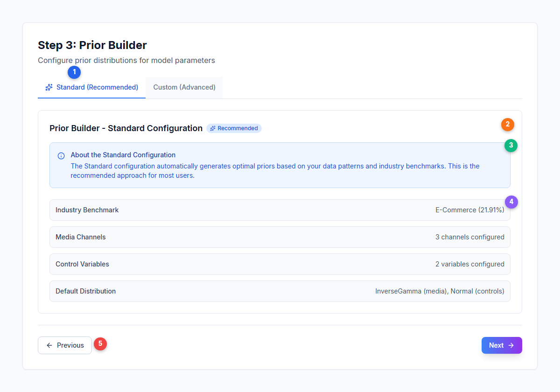
Task: Click the left arrow icon on Previous
Action: click(49, 345)
